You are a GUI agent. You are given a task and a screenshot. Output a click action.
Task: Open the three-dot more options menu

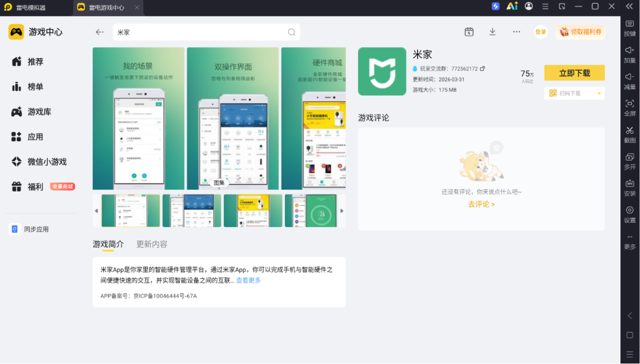coord(516,32)
